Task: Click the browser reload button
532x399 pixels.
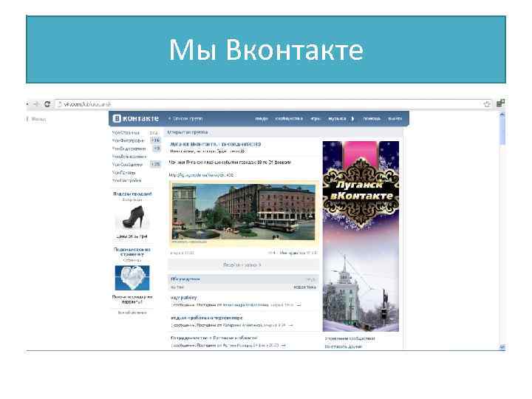Action: pos(47,104)
